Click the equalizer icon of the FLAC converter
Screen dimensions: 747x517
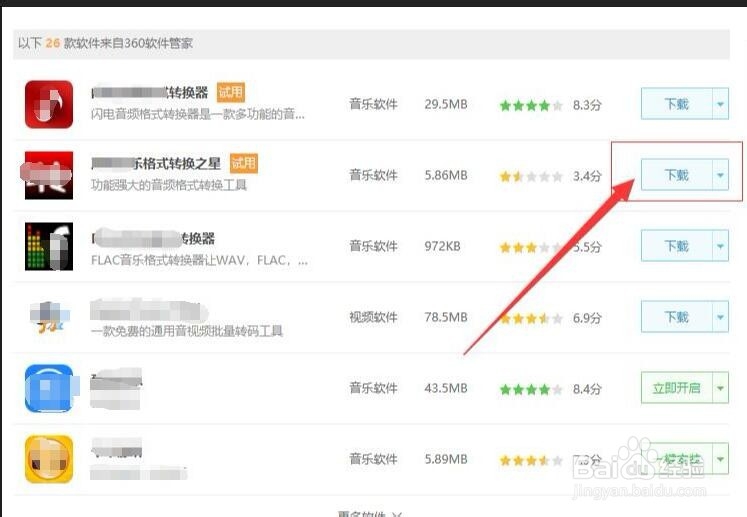point(49,246)
